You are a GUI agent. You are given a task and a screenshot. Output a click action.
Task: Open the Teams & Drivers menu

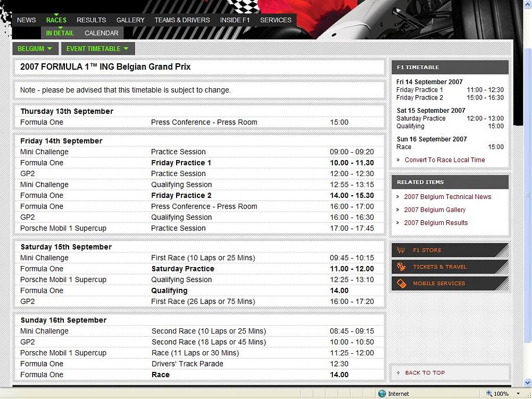coord(182,20)
